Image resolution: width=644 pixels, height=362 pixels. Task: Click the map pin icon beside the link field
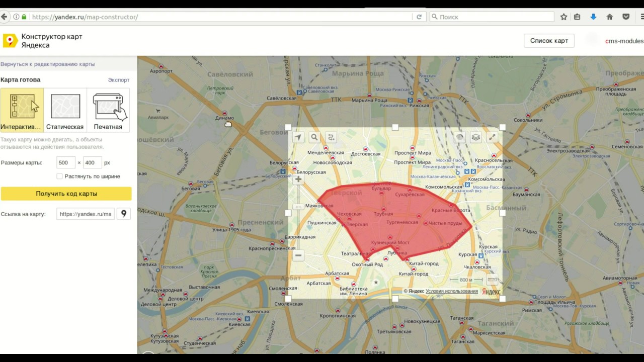(x=124, y=214)
